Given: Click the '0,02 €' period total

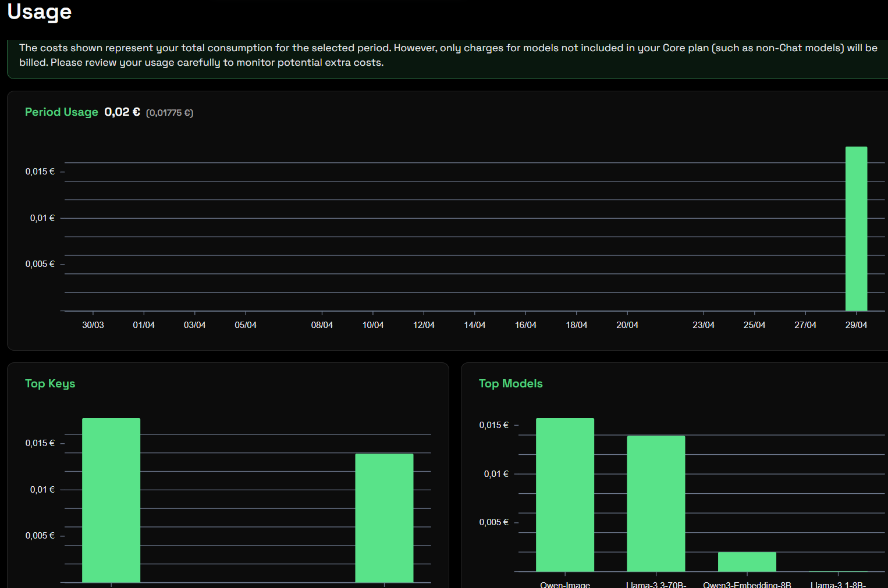Looking at the screenshot, I should (122, 112).
